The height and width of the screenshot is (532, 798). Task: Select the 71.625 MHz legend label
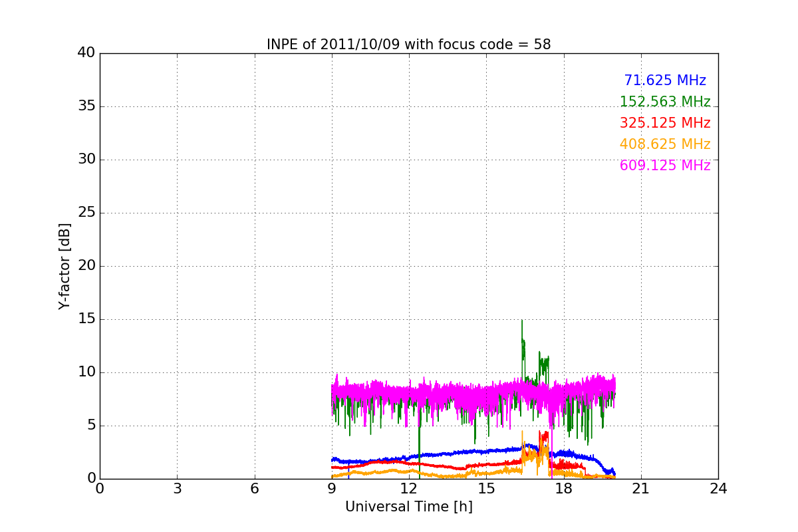click(665, 80)
